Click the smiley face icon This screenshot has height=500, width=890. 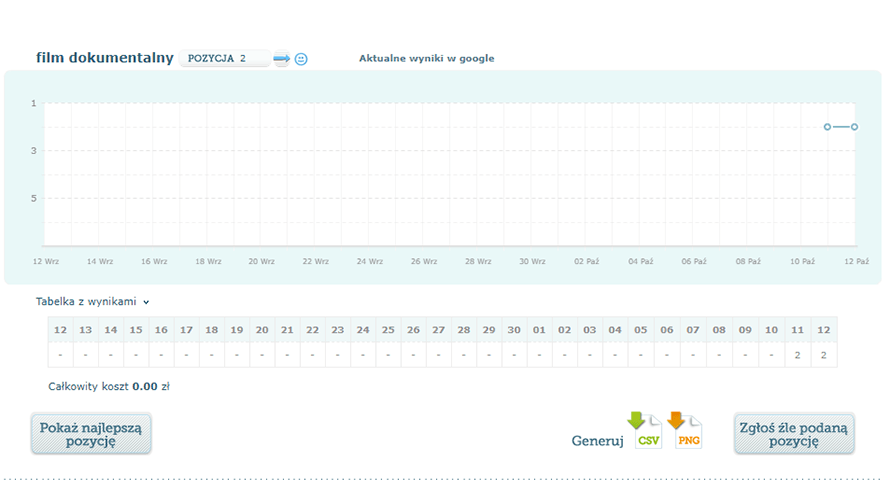tap(301, 59)
